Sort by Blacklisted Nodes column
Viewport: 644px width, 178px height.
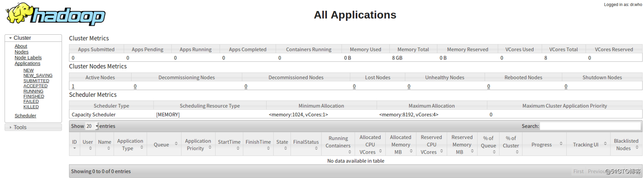[626, 144]
